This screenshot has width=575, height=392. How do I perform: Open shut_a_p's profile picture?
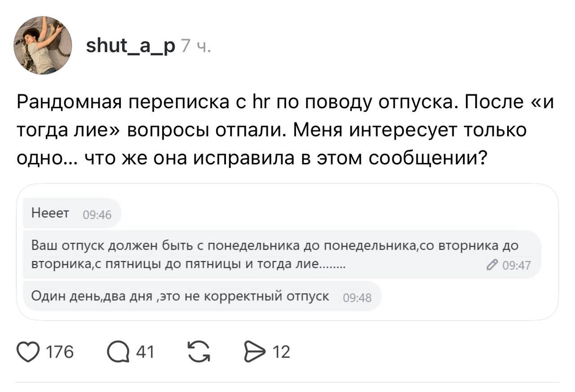(x=43, y=45)
